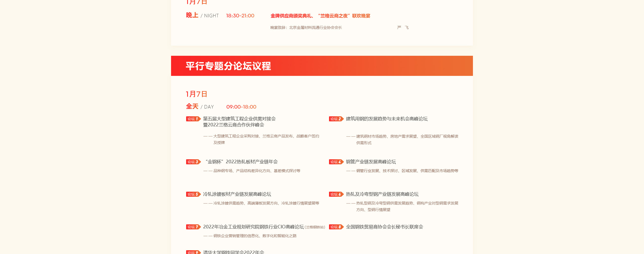Image resolution: width=644 pixels, height=254 pixels.
Task: Open 热轧及冷弯型钢产业链发展高峰论坛 title
Action: click(x=382, y=194)
